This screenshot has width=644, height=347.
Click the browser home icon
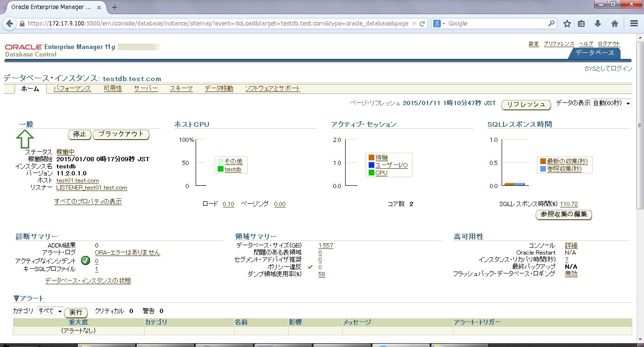614,23
